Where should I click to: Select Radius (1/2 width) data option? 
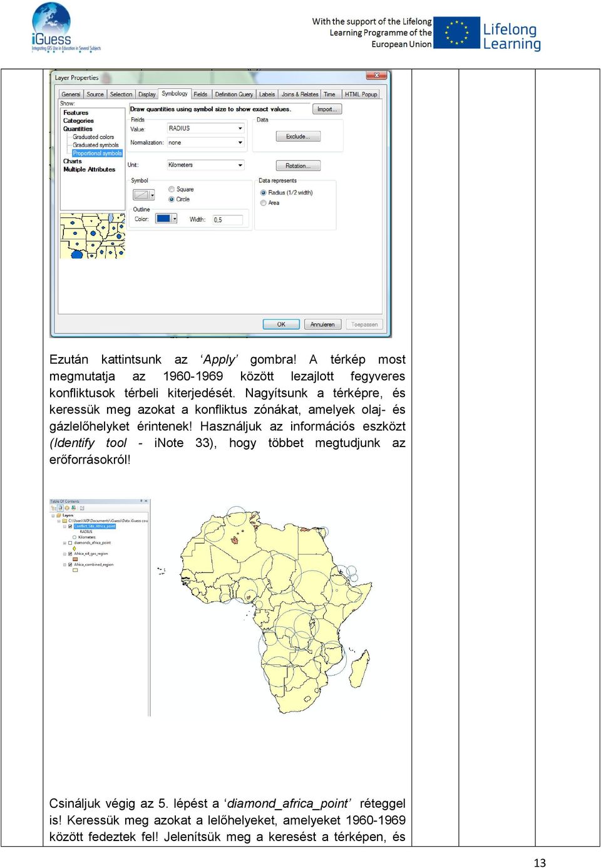(264, 193)
